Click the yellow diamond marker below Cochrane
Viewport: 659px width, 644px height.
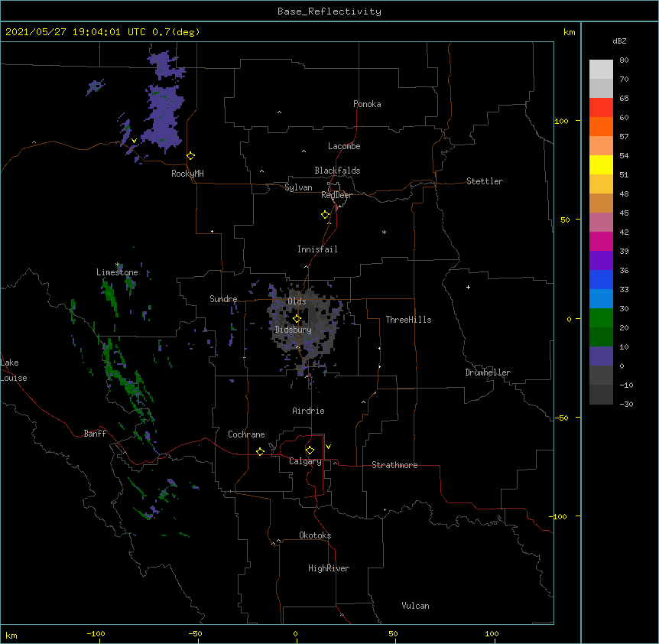point(260,451)
